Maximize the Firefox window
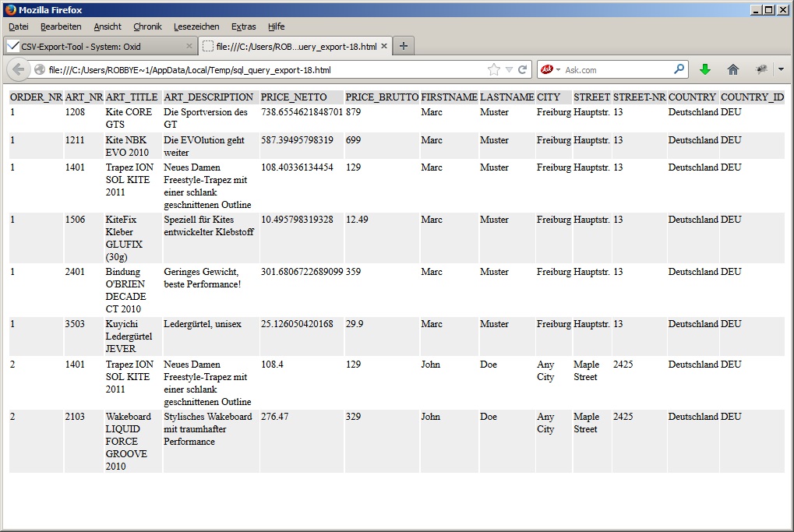Screen dimensions: 794x532 pyautogui.click(x=769, y=9)
